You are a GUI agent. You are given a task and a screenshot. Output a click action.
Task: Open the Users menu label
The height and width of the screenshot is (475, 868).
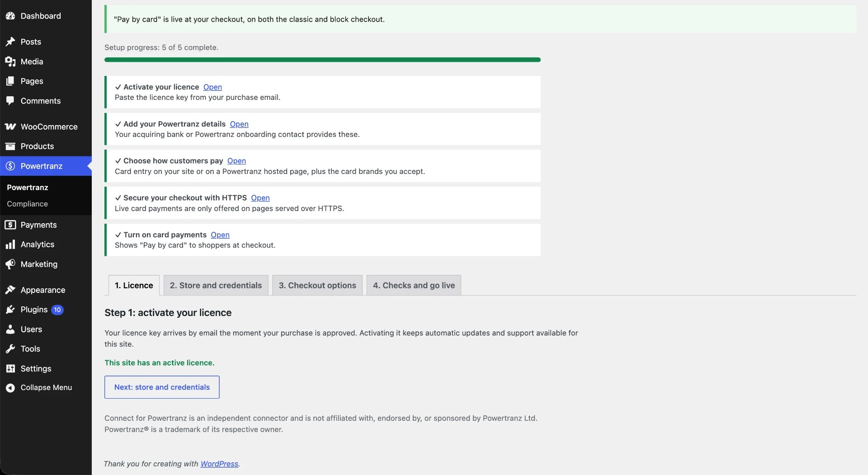pyautogui.click(x=31, y=329)
